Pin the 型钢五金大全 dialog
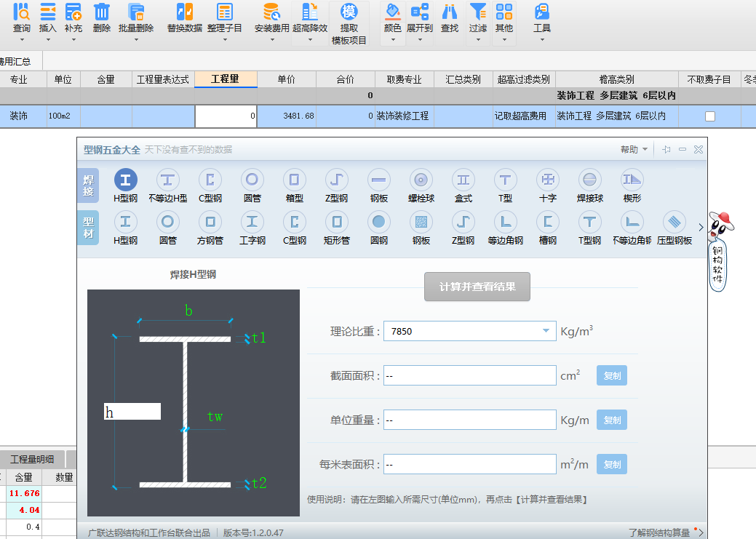Image resolution: width=756 pixels, height=539 pixels. click(x=667, y=149)
